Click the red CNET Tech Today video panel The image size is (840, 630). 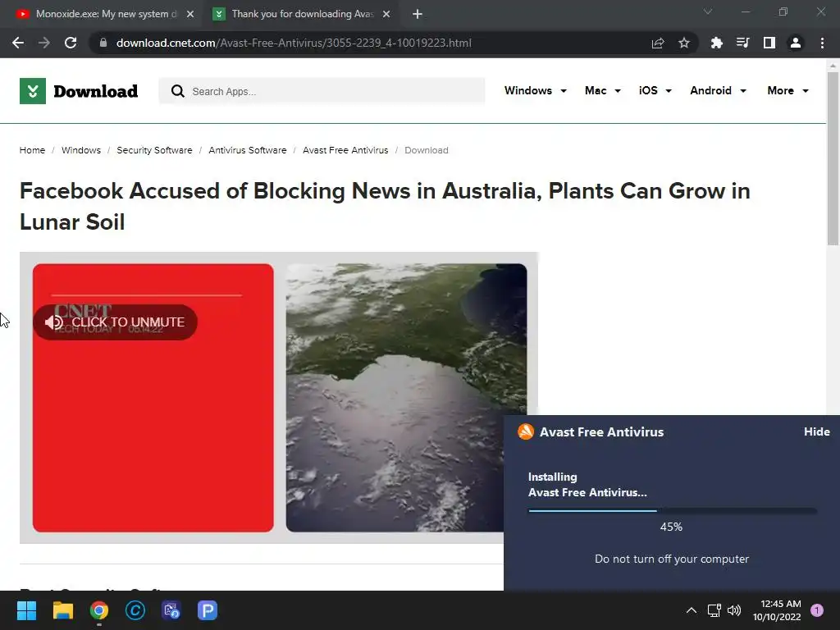(x=153, y=398)
